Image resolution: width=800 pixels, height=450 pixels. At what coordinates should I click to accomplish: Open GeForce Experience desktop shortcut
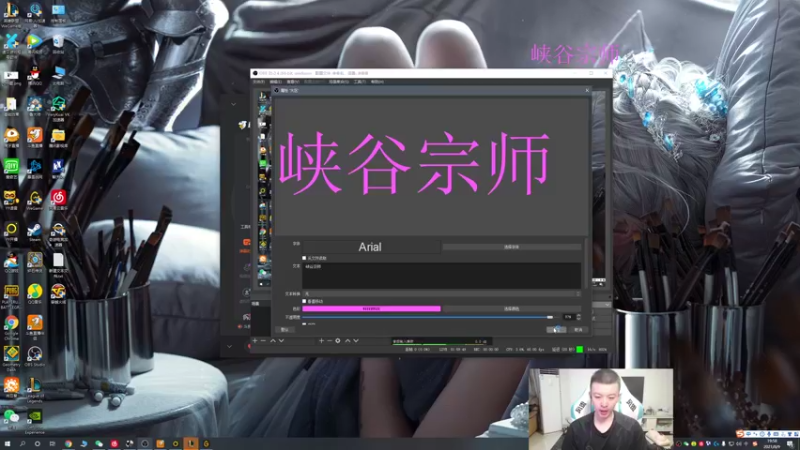coord(35,419)
